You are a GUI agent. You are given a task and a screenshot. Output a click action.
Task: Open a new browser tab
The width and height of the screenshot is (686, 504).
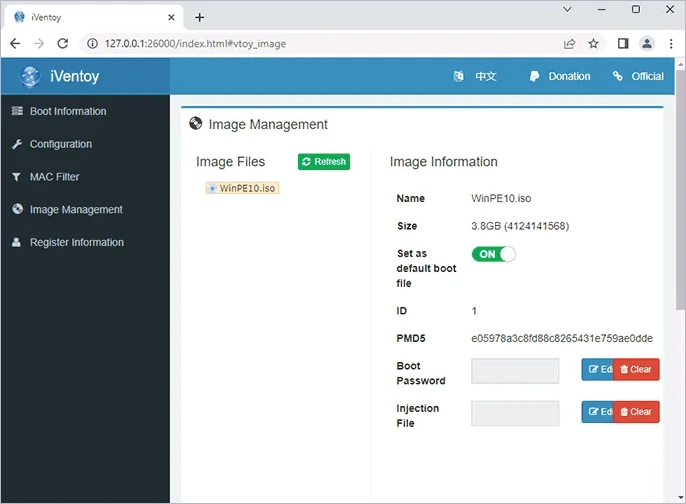200,17
